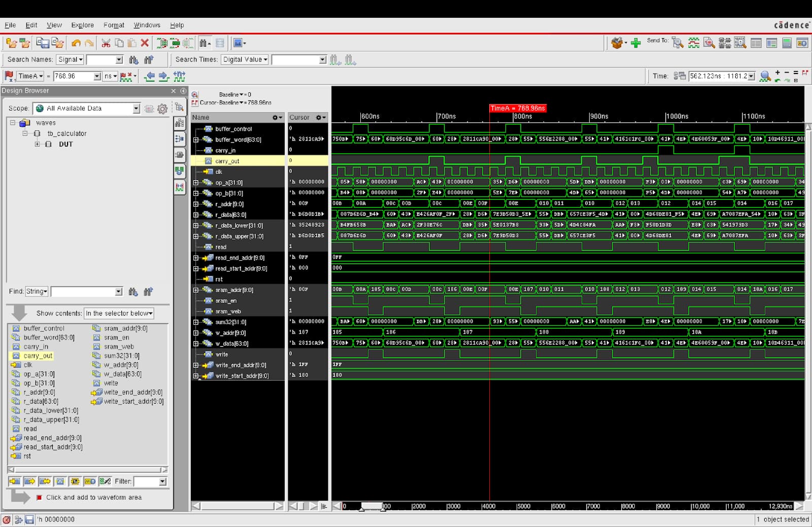Click the Zoom magnifier icon near Time range
Screen dimensions: 812x527
coord(765,77)
